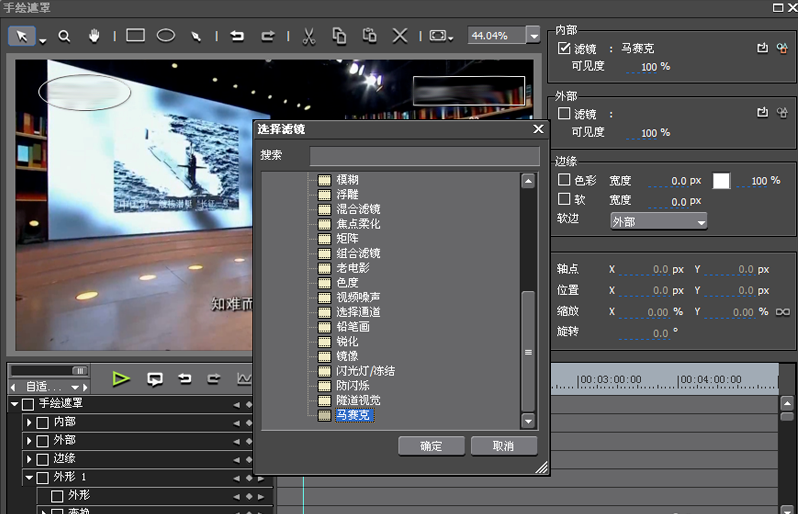Select 老电影 filter in the list
Viewport: 798px width, 514px height.
(x=351, y=268)
